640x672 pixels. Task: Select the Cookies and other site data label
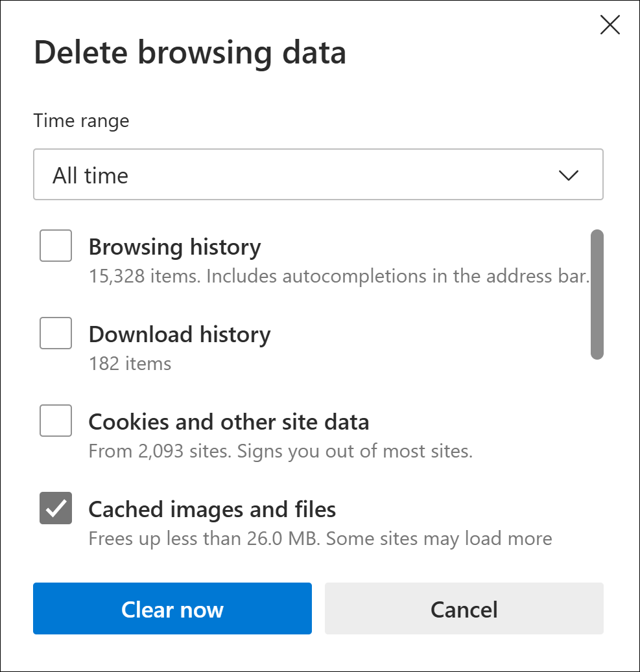tap(228, 422)
